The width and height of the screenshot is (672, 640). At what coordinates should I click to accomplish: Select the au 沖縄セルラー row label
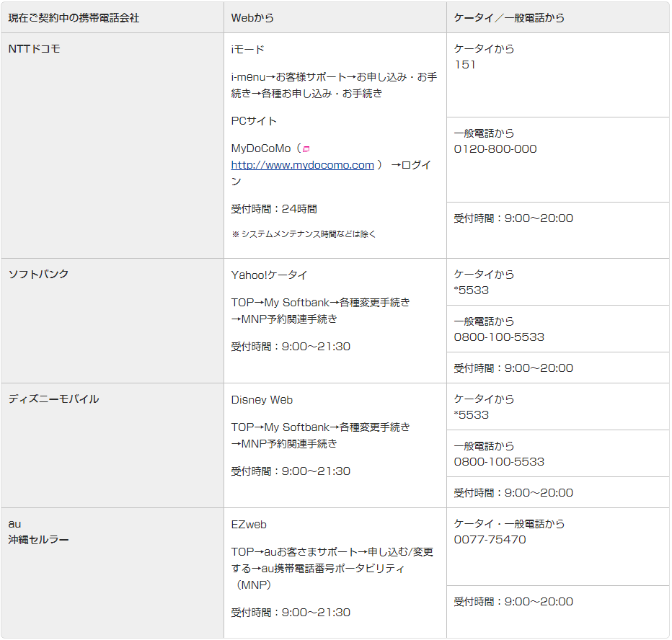(x=38, y=532)
